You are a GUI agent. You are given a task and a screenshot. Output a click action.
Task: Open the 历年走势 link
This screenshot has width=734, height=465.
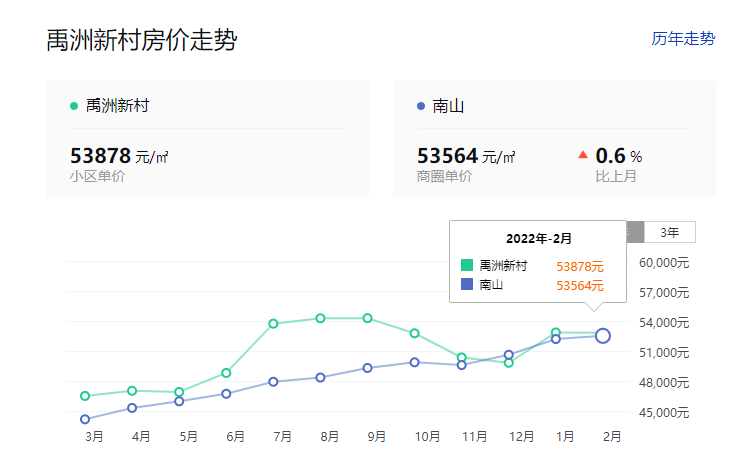click(x=683, y=39)
